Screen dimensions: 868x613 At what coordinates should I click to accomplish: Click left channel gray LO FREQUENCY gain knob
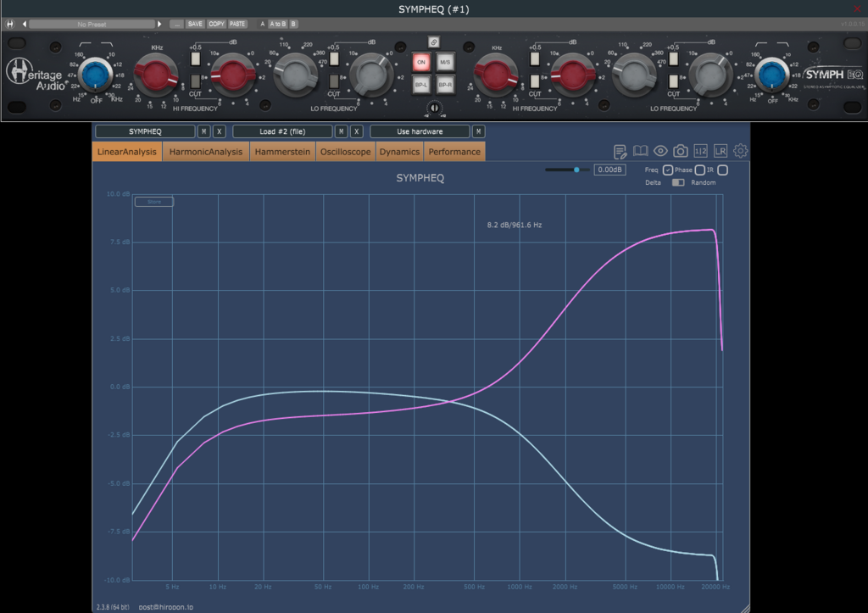pyautogui.click(x=371, y=75)
